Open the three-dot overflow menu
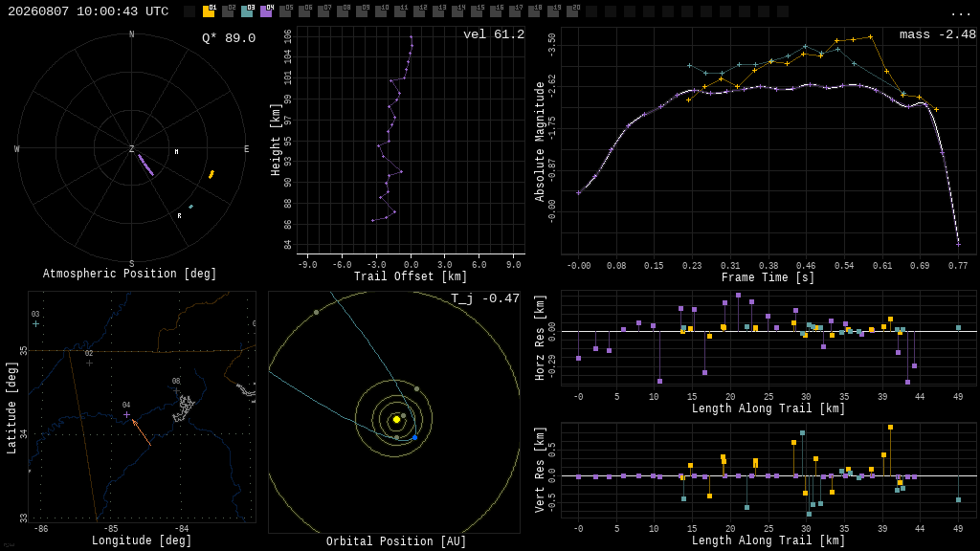Image resolution: width=980 pixels, height=551 pixels. (x=960, y=12)
